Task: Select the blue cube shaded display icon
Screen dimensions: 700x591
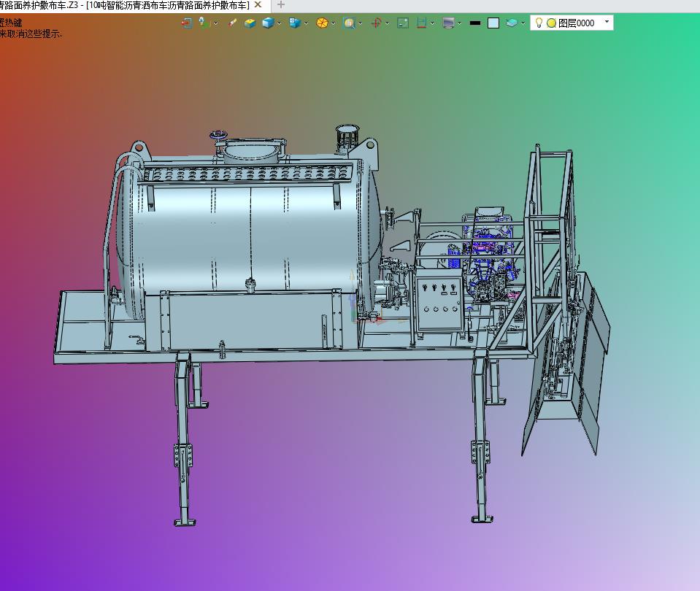Action: pos(268,23)
